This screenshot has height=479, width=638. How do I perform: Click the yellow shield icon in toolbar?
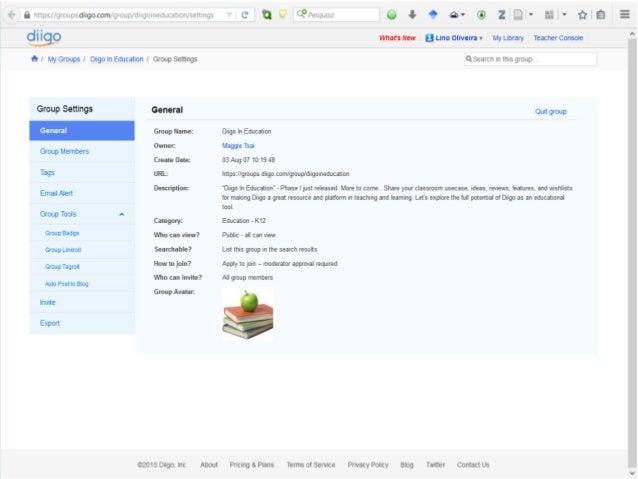point(283,15)
